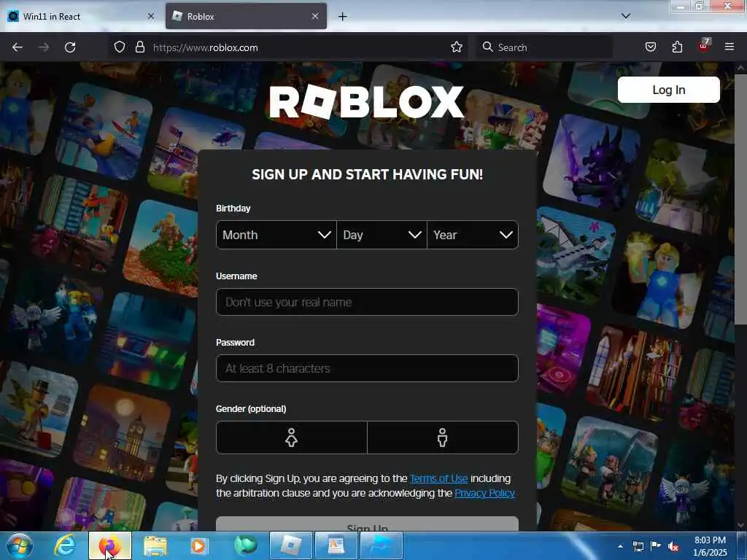This screenshot has width=747, height=560.
Task: Expand the birthday Day dropdown
Action: pyautogui.click(x=382, y=235)
